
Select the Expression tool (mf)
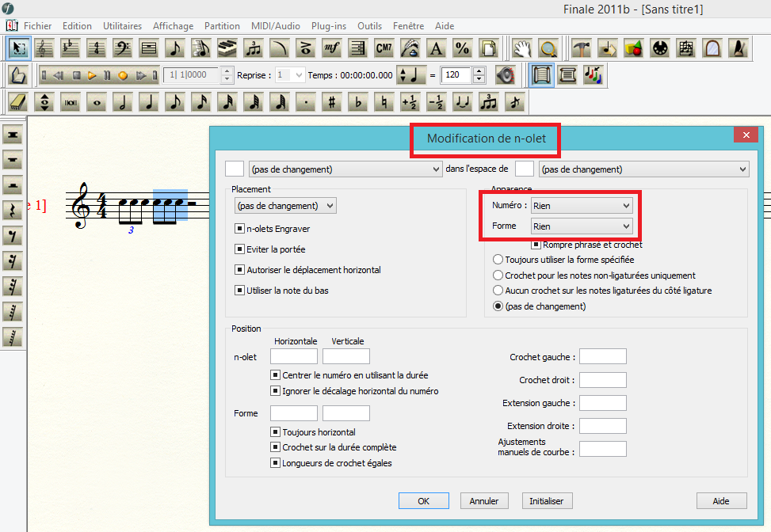tap(332, 48)
